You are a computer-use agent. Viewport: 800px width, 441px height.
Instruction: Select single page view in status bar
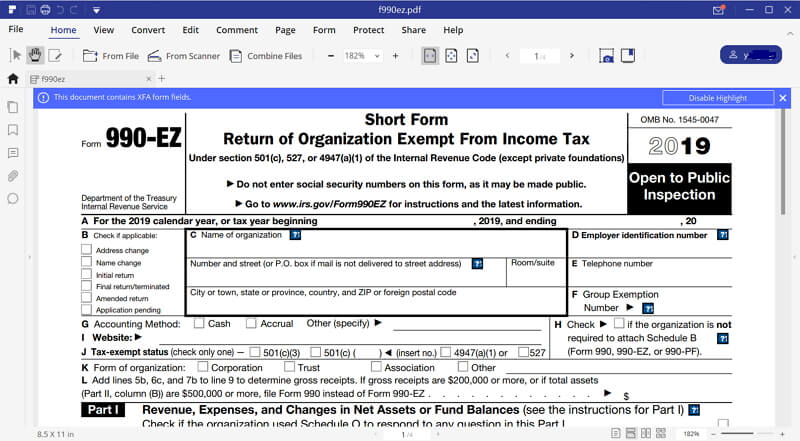point(616,433)
